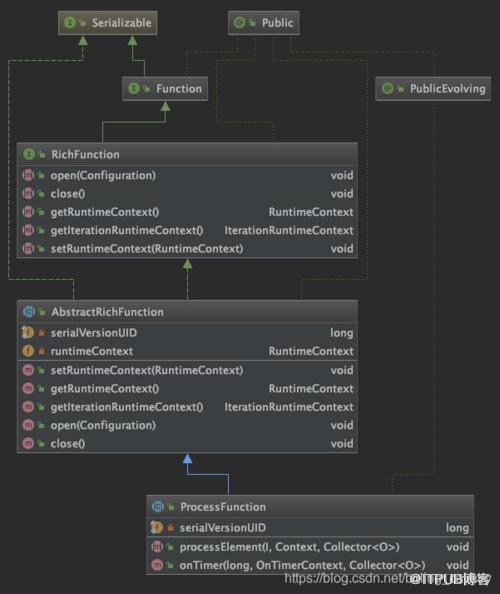
Task: Select the AbstractRichFunction header title
Action: pyautogui.click(x=108, y=312)
